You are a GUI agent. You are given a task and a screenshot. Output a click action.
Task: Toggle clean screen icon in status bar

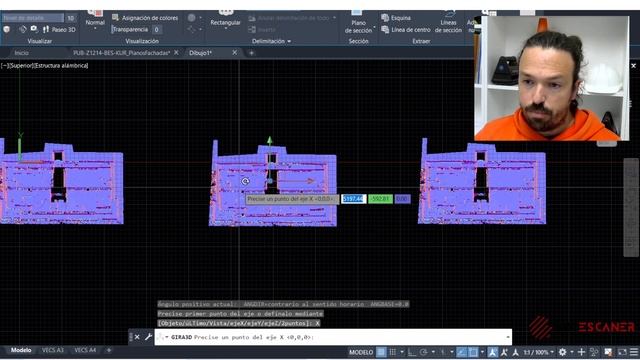(x=622, y=352)
